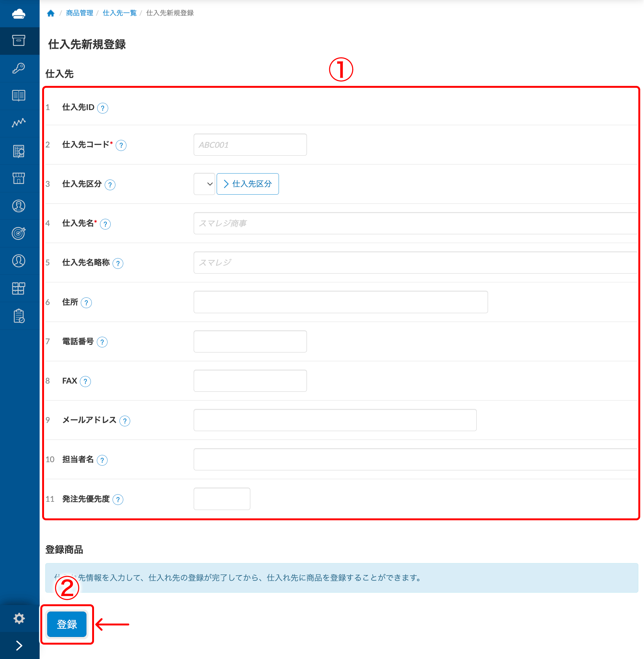The height and width of the screenshot is (659, 644).
Task: Open the product management box icon in sidebar
Action: (x=19, y=41)
